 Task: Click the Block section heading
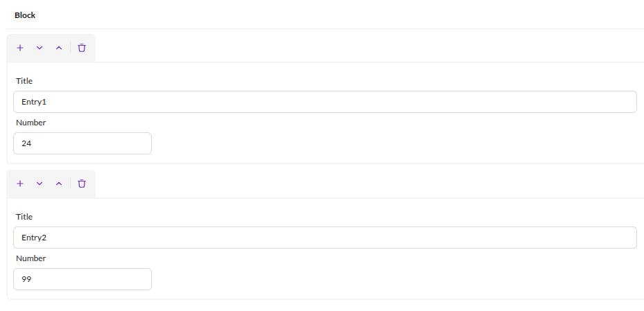25,15
